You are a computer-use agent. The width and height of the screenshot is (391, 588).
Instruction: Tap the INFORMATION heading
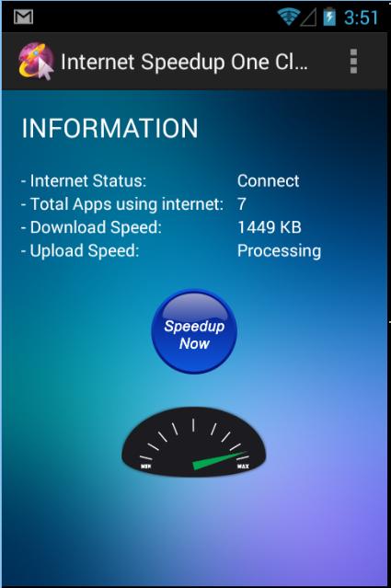point(109,128)
